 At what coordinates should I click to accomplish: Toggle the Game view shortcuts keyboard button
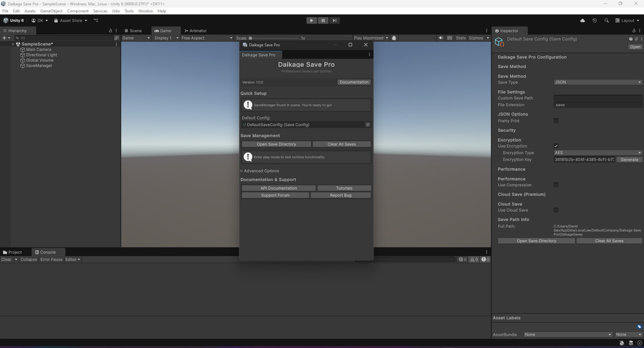pos(450,38)
